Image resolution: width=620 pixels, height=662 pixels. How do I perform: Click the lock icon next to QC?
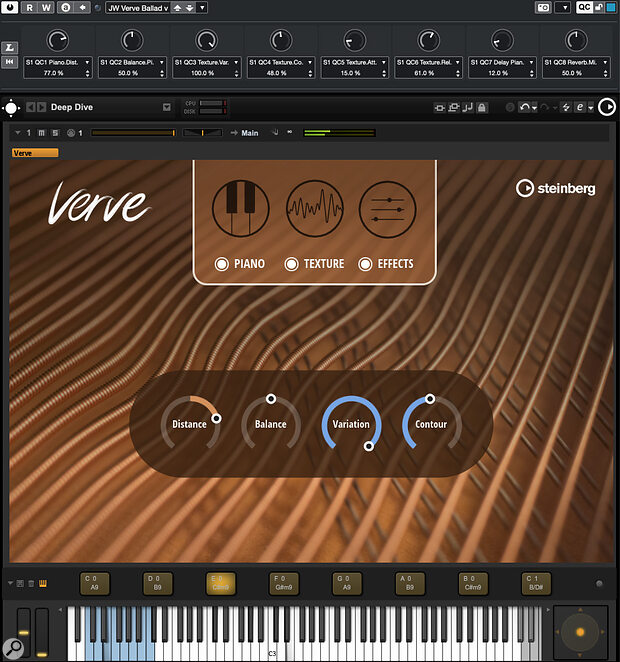click(x=598, y=7)
